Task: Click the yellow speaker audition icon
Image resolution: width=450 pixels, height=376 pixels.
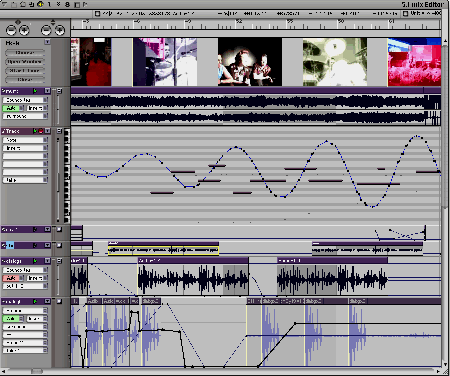Action: click(40, 4)
